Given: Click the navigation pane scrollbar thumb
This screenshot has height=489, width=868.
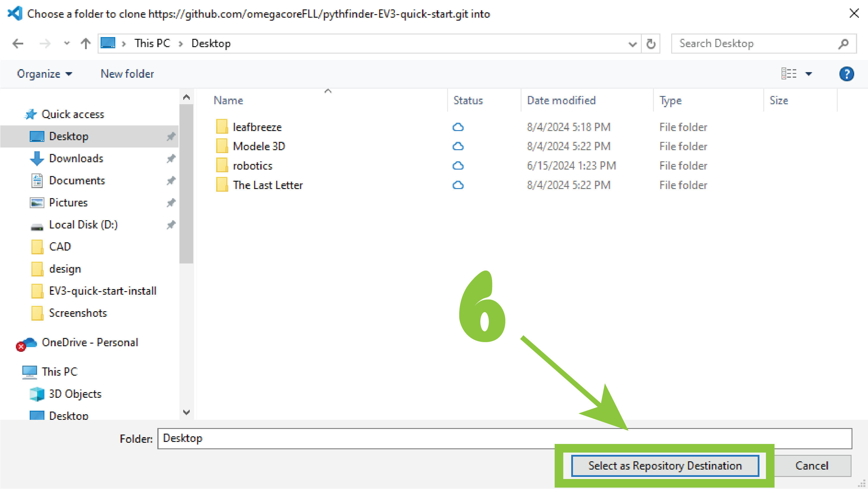Looking at the screenshot, I should point(186,184).
